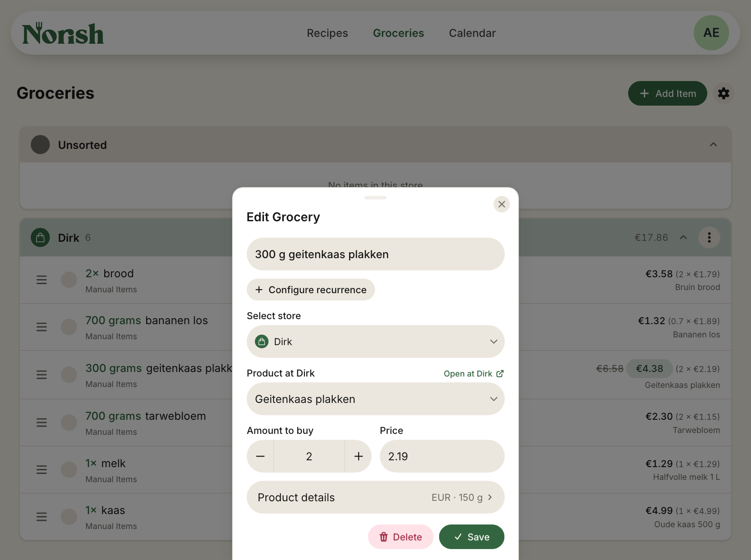Click the €1.29 melk price
The height and width of the screenshot is (560, 751).
(659, 464)
